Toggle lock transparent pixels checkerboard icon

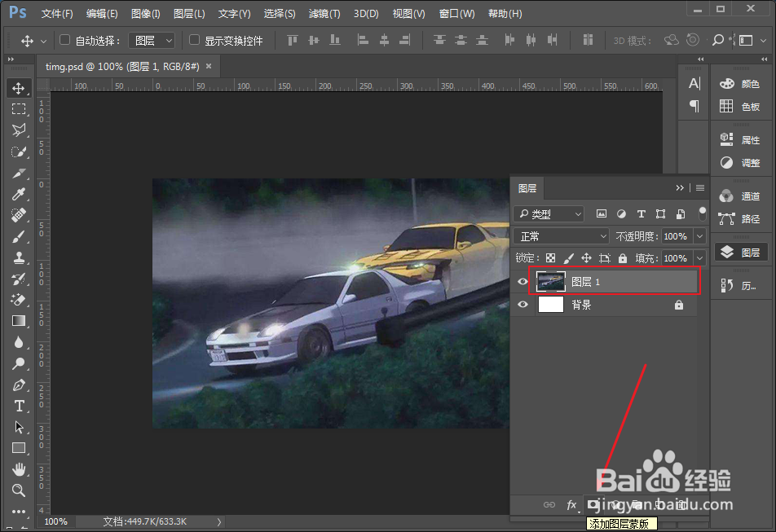tap(550, 258)
